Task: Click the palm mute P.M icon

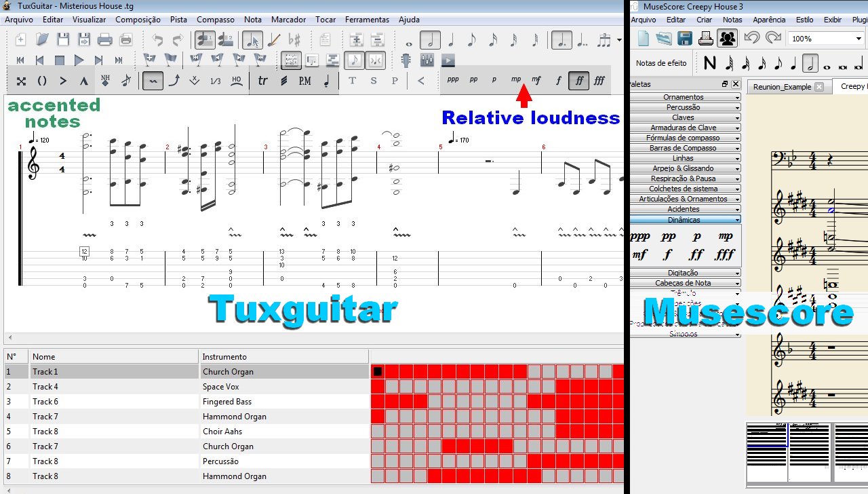Action: coord(305,81)
